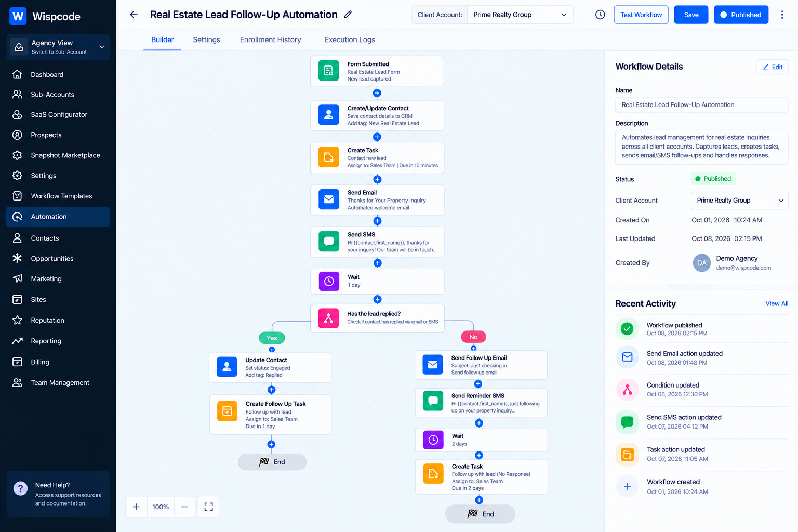
Task: Zoom in with the plus canvas control
Action: click(136, 507)
